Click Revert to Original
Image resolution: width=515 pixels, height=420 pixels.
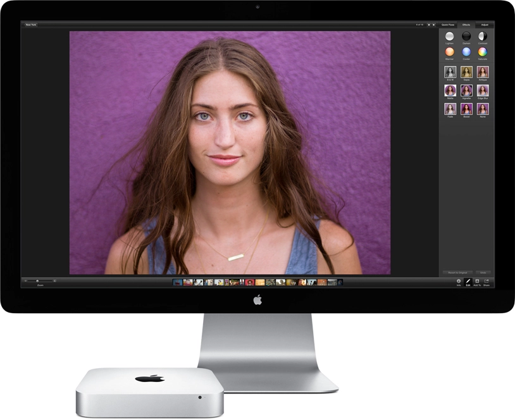[x=457, y=272]
